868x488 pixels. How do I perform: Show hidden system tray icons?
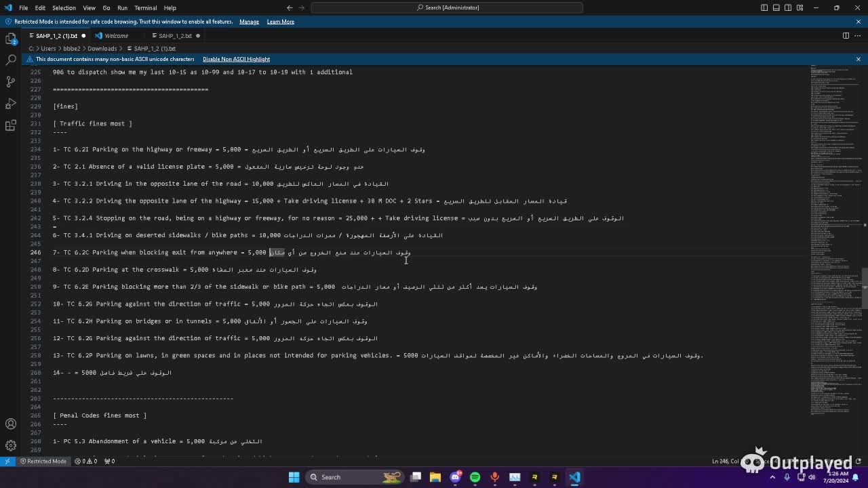tap(772, 476)
